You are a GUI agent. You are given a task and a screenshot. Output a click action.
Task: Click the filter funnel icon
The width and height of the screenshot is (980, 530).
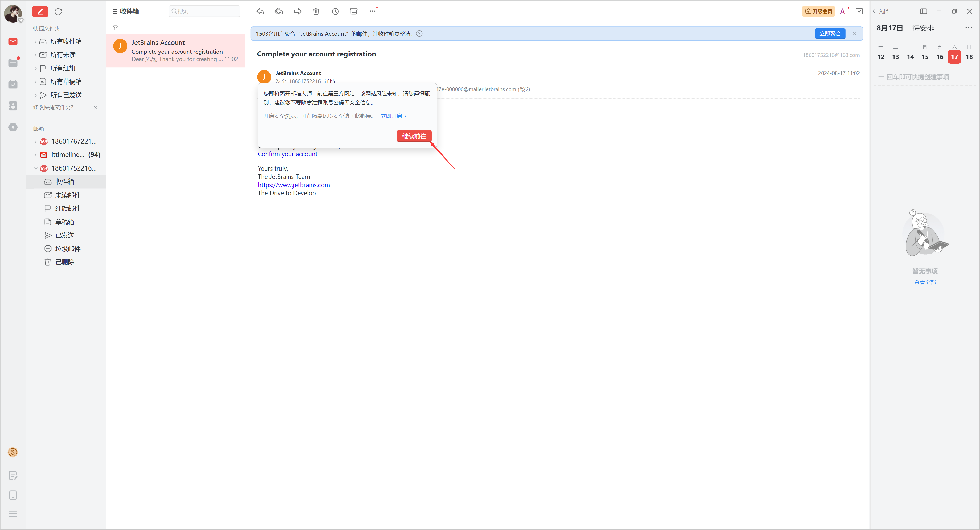tap(115, 28)
